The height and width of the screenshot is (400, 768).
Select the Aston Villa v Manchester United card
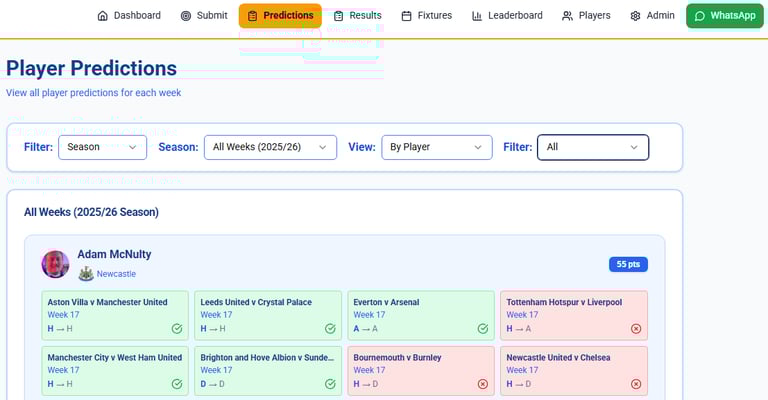(115, 316)
